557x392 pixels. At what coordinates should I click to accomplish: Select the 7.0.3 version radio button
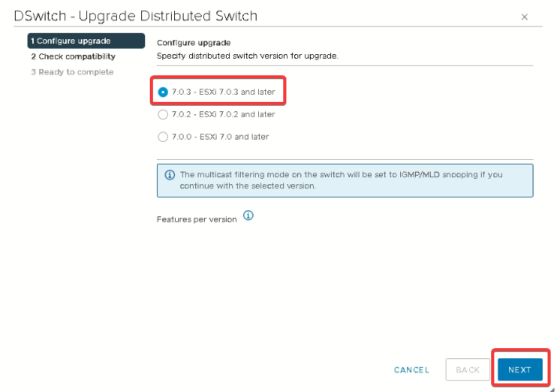[x=163, y=92]
